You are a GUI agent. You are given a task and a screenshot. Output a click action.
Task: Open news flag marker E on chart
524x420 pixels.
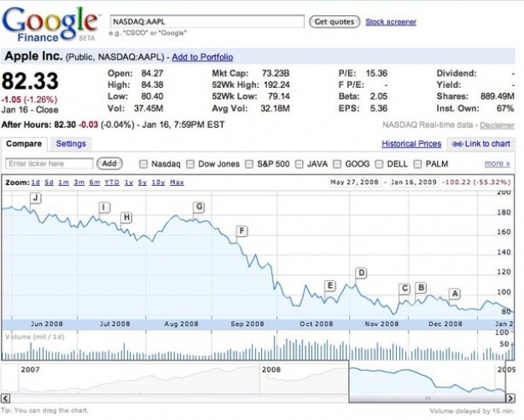(330, 286)
